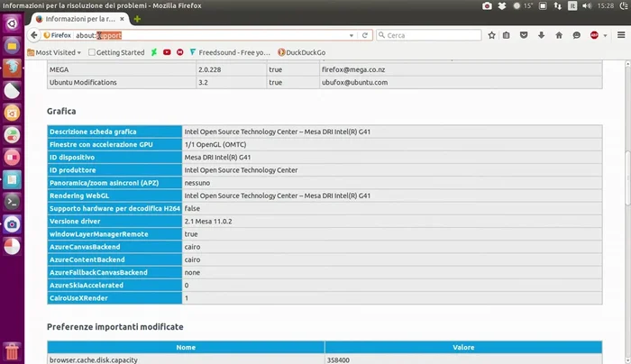The height and width of the screenshot is (364, 631).
Task: Open the Getting Started bookmark
Action: 116,52
